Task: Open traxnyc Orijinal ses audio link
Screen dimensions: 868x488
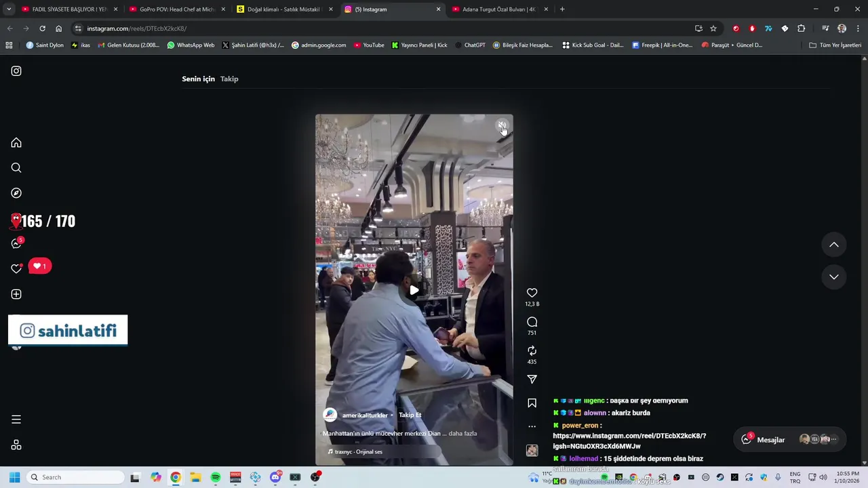Action: 358,451
